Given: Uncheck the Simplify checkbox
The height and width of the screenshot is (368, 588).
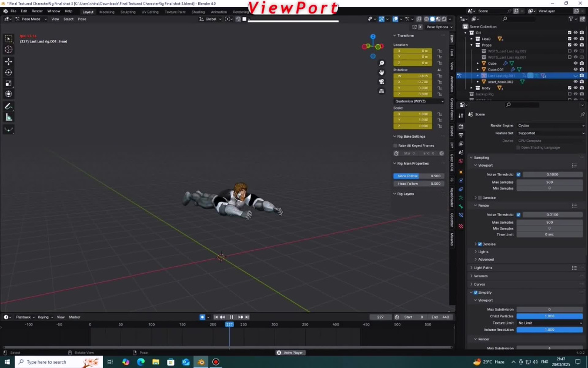Looking at the screenshot, I should tap(476, 293).
